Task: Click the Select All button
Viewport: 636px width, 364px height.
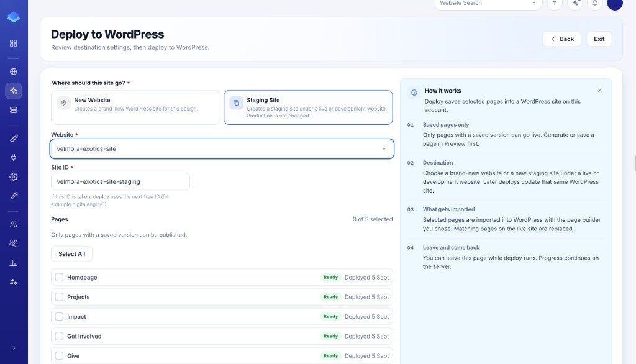Action: 72,254
